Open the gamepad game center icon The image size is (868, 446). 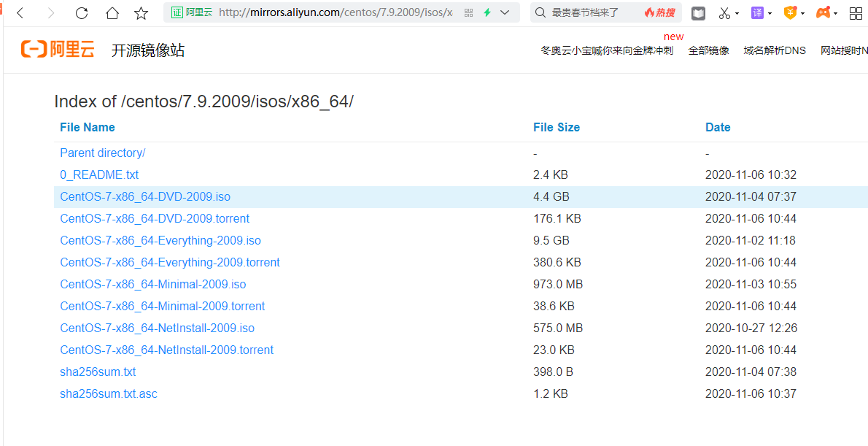pyautogui.click(x=822, y=12)
